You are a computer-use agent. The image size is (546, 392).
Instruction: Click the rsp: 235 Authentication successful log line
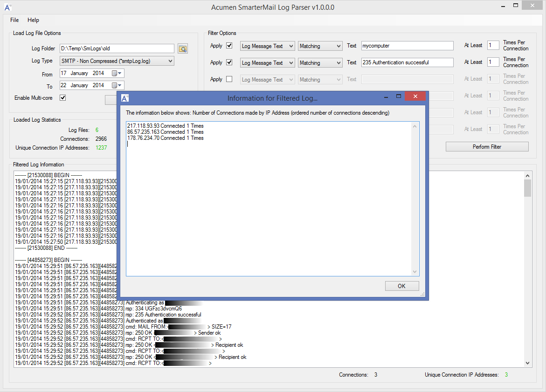[108, 315]
